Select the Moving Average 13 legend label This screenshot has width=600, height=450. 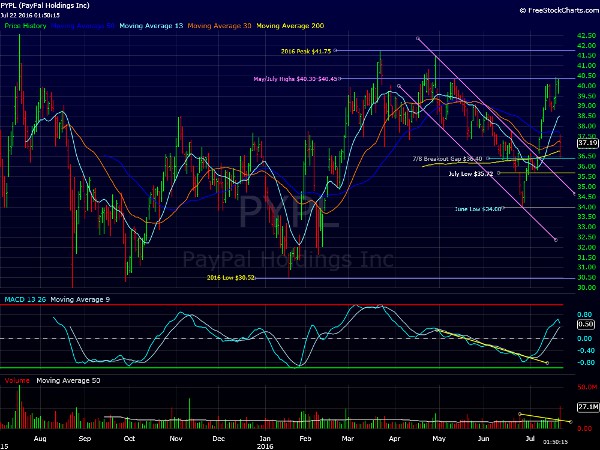coord(151,26)
